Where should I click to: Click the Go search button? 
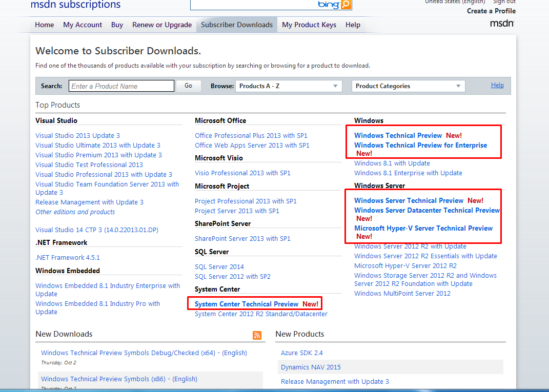(188, 86)
